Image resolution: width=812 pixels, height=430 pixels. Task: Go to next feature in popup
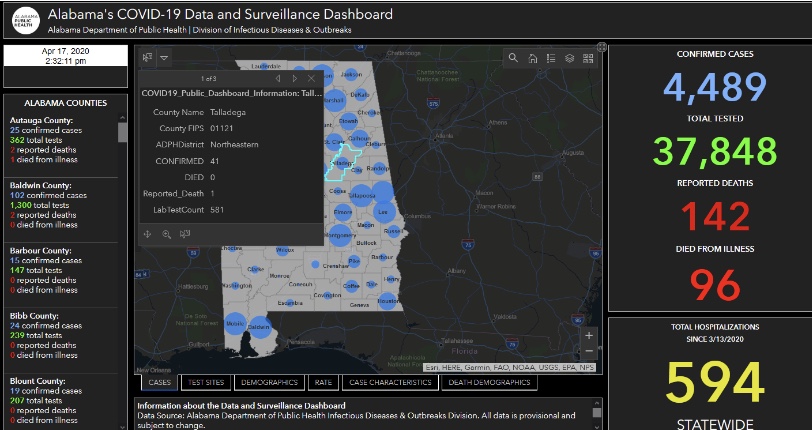(x=294, y=78)
